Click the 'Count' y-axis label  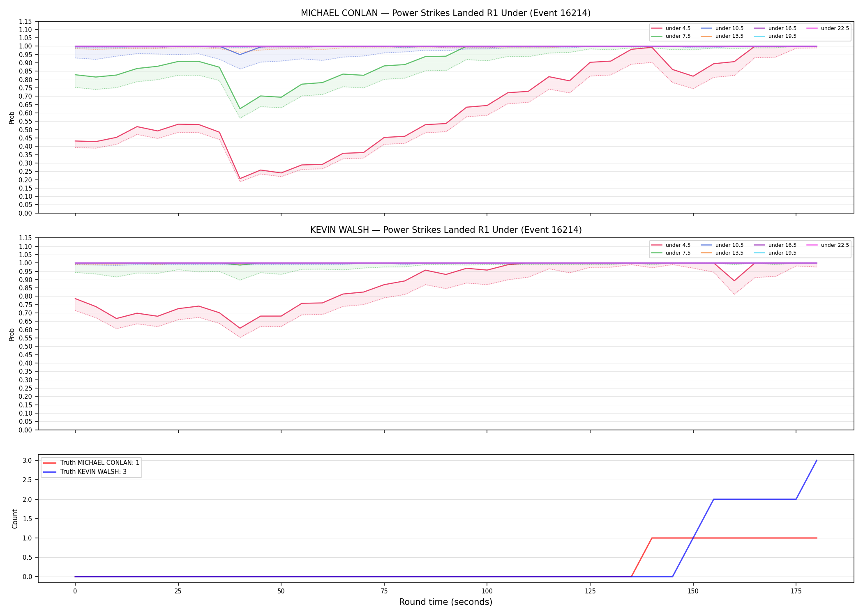point(15,519)
